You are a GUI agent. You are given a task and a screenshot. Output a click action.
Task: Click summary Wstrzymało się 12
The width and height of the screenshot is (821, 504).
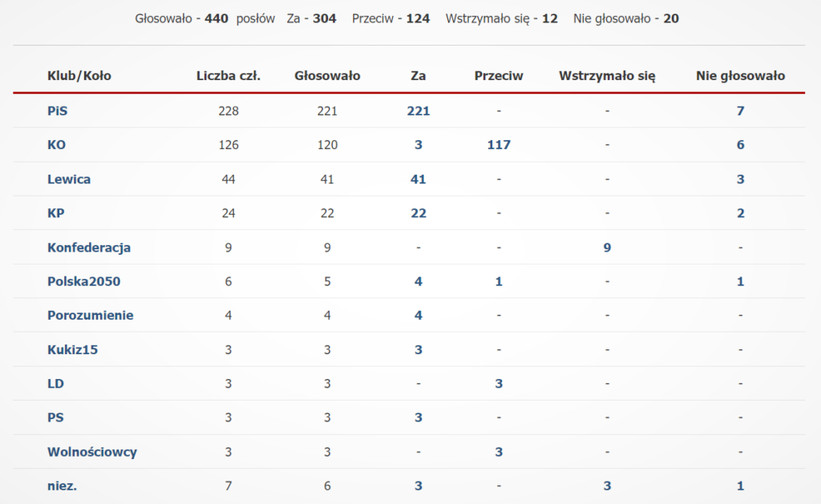click(550, 19)
